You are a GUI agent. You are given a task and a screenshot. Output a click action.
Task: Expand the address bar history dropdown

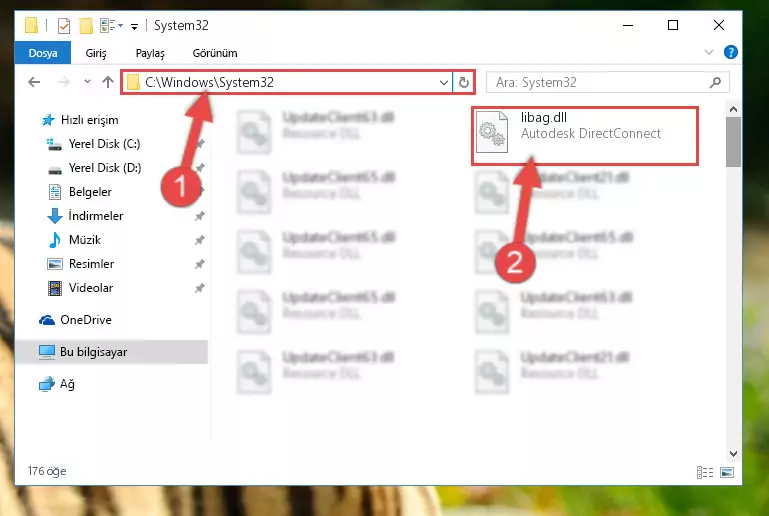[x=444, y=82]
